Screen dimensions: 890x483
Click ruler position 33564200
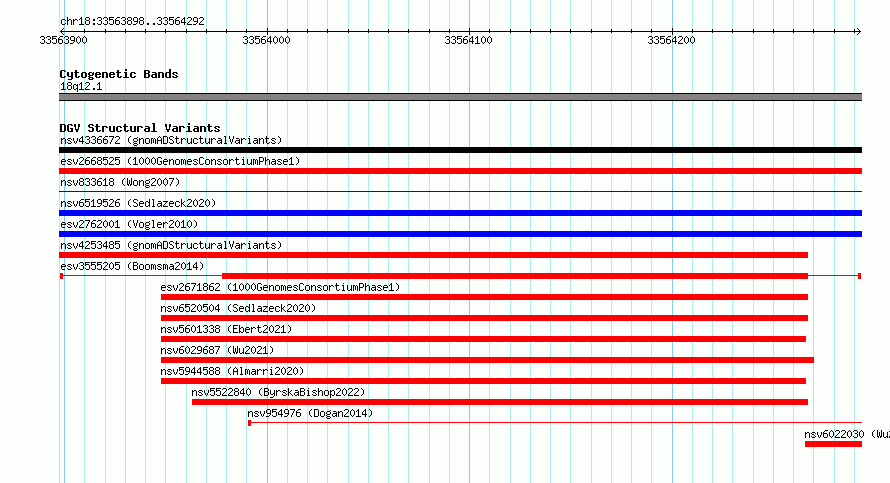(671, 40)
